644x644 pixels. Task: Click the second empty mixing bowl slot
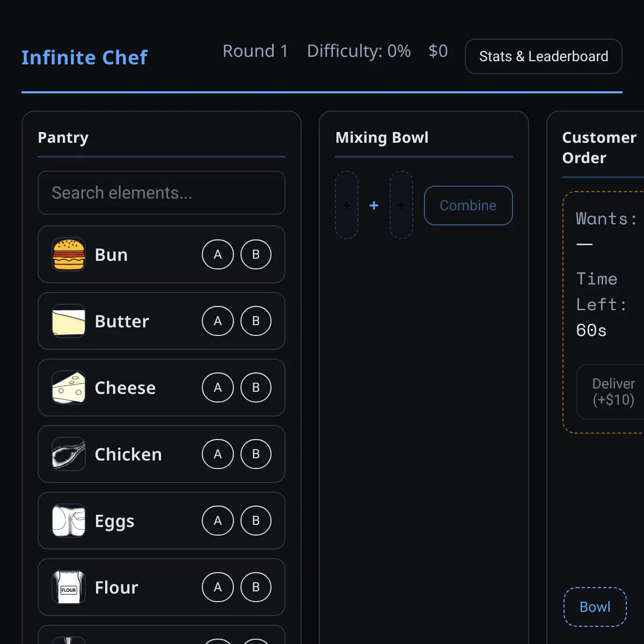(401, 206)
